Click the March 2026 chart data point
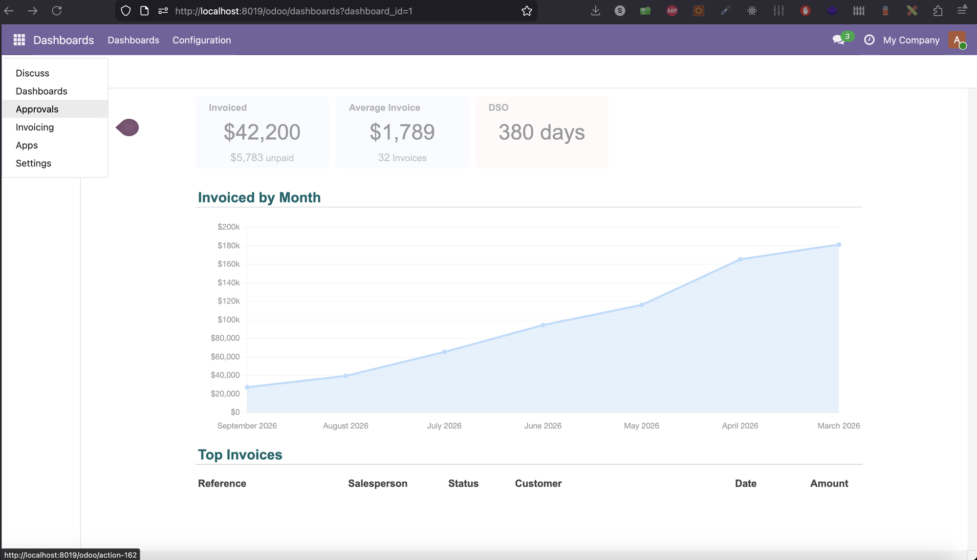 (839, 245)
